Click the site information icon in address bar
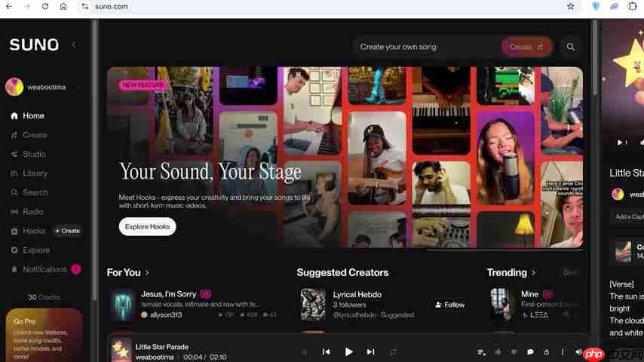The width and height of the screenshot is (644, 362). pos(85,6)
